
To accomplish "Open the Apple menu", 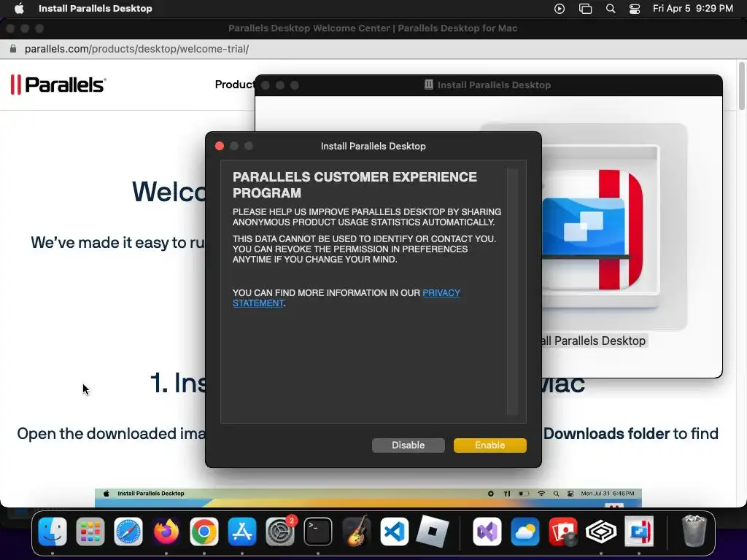I will click(x=19, y=9).
